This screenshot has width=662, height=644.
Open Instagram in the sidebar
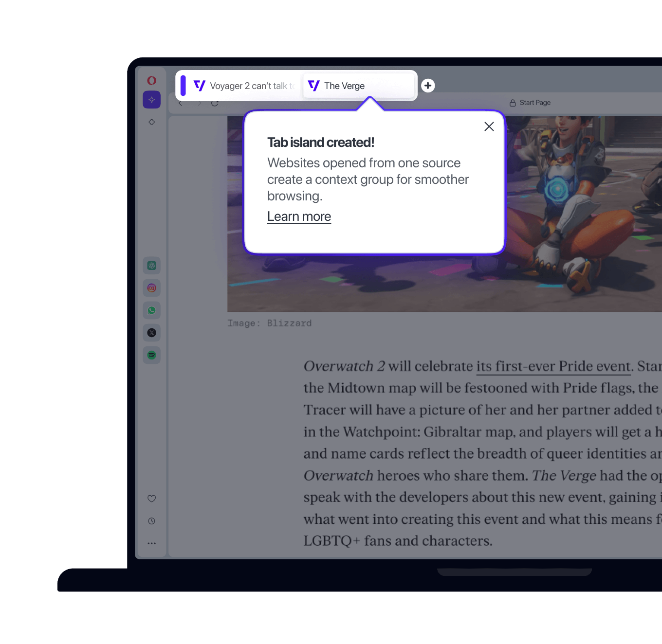pos(151,287)
